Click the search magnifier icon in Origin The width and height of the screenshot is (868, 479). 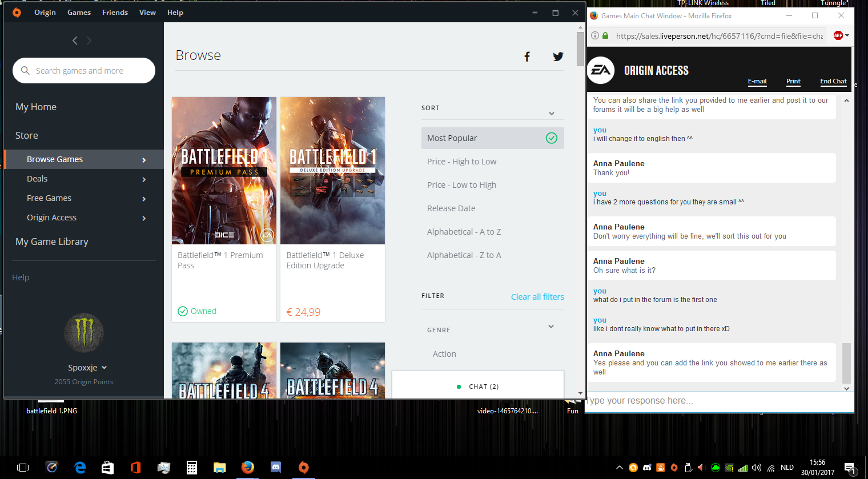[x=25, y=70]
